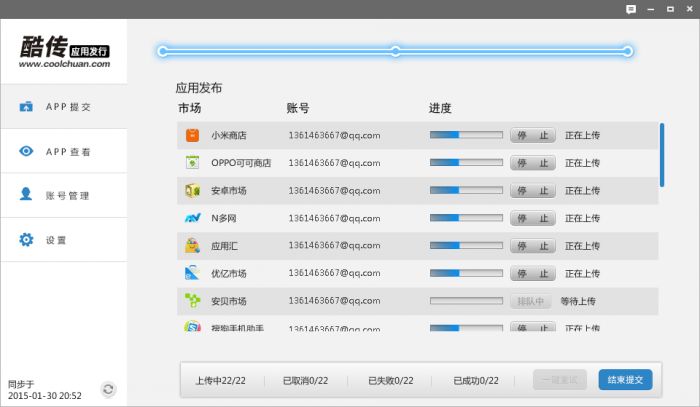Click the sync refresh icon at bottom left

coord(108,390)
